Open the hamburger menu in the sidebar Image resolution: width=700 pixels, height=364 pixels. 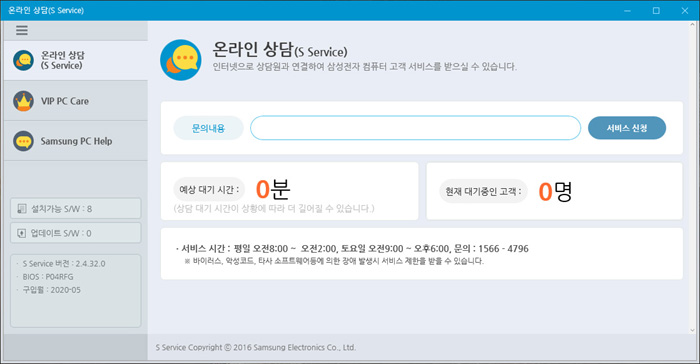[22, 30]
